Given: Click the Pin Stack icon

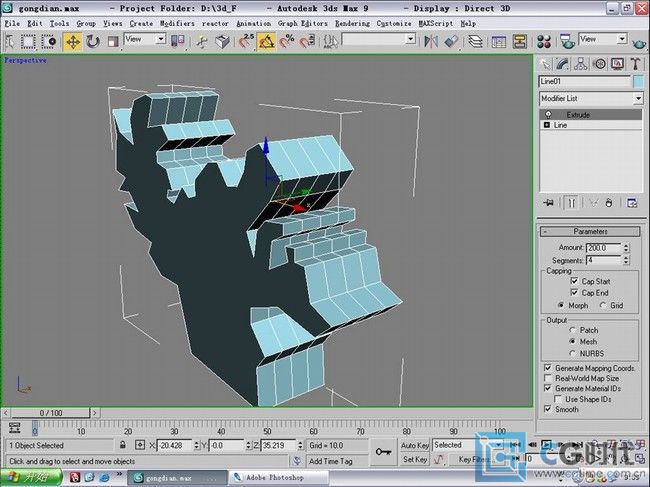Looking at the screenshot, I should pyautogui.click(x=548, y=203).
